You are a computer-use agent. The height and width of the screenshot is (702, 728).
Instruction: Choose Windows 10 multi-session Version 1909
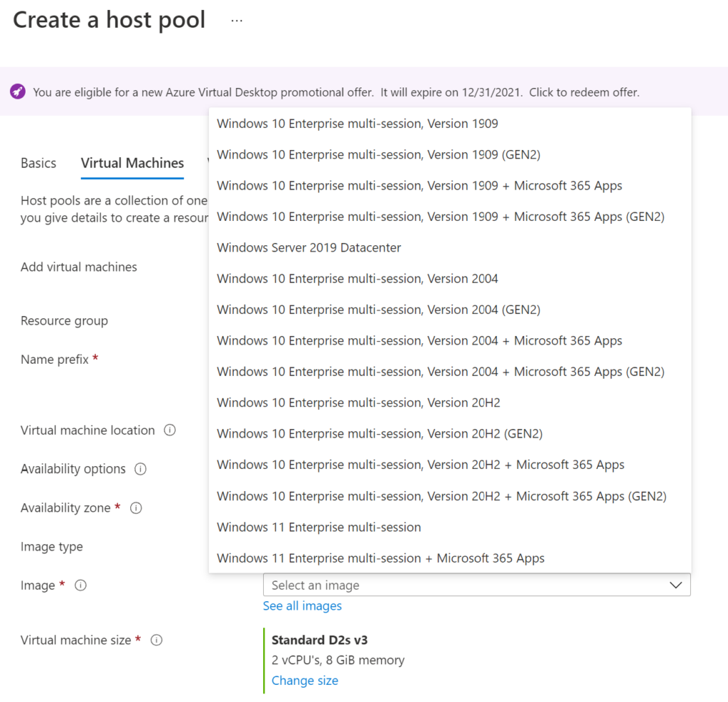point(450,124)
